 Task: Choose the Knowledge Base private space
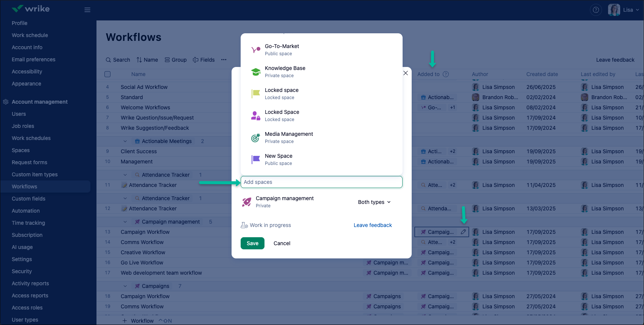(x=322, y=72)
